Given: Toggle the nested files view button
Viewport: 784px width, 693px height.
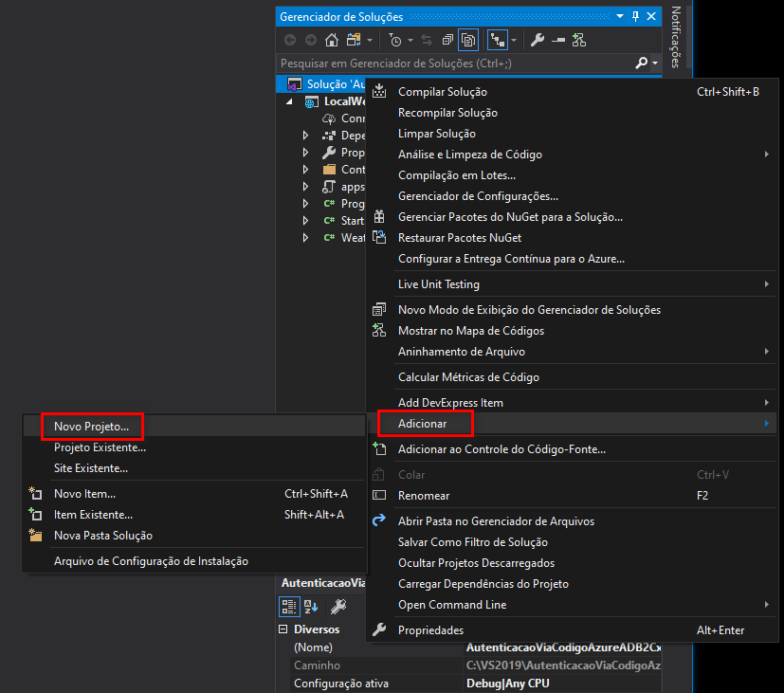Looking at the screenshot, I should (x=497, y=40).
